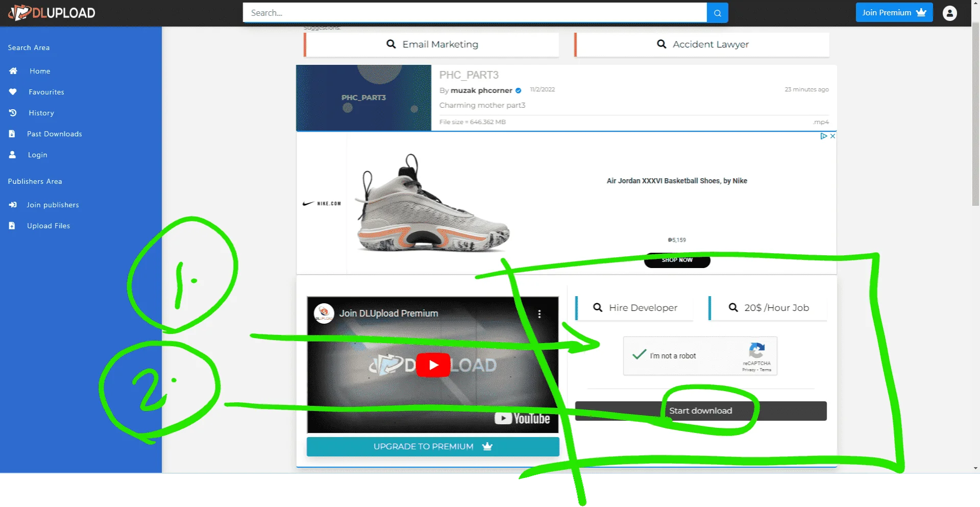This screenshot has height=507, width=980.
Task: Click the Upload Files document icon
Action: (12, 226)
